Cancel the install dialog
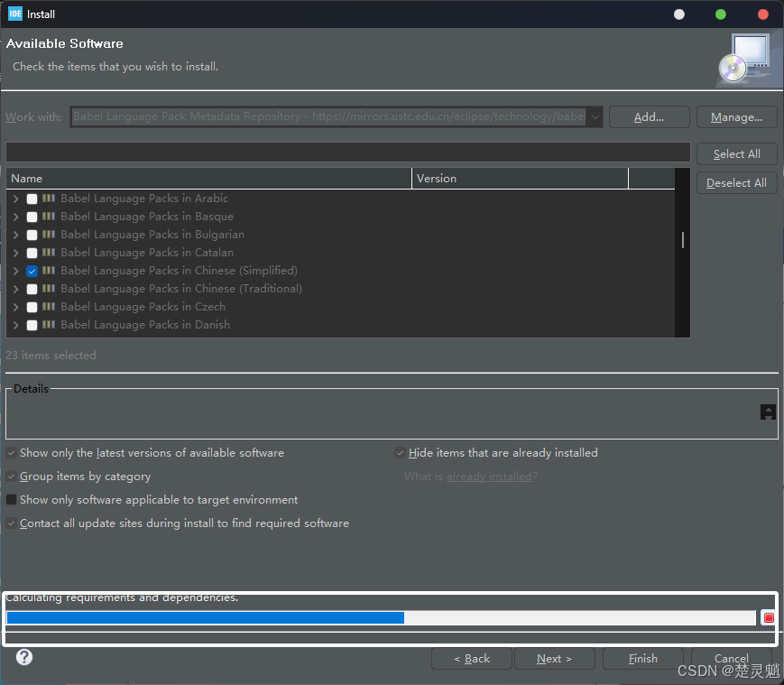The image size is (784, 685). (731, 659)
